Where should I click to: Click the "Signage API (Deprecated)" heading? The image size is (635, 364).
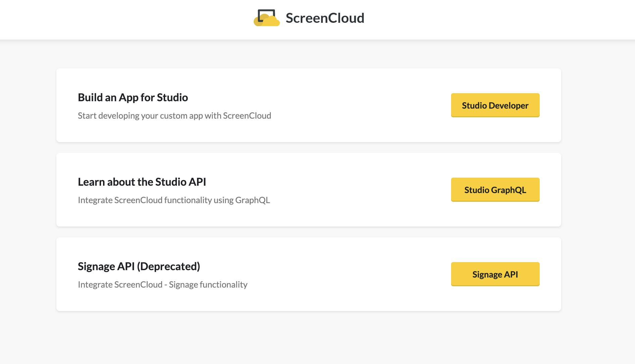[139, 266]
